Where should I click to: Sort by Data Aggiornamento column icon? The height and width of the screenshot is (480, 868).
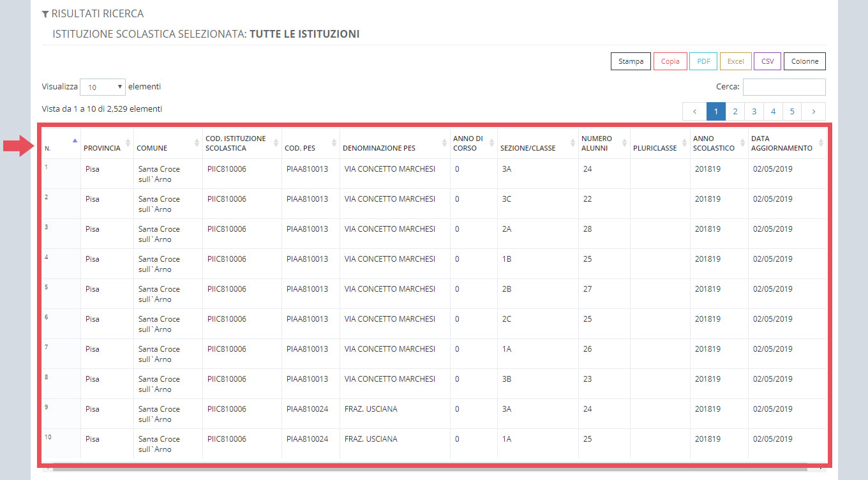pyautogui.click(x=821, y=144)
